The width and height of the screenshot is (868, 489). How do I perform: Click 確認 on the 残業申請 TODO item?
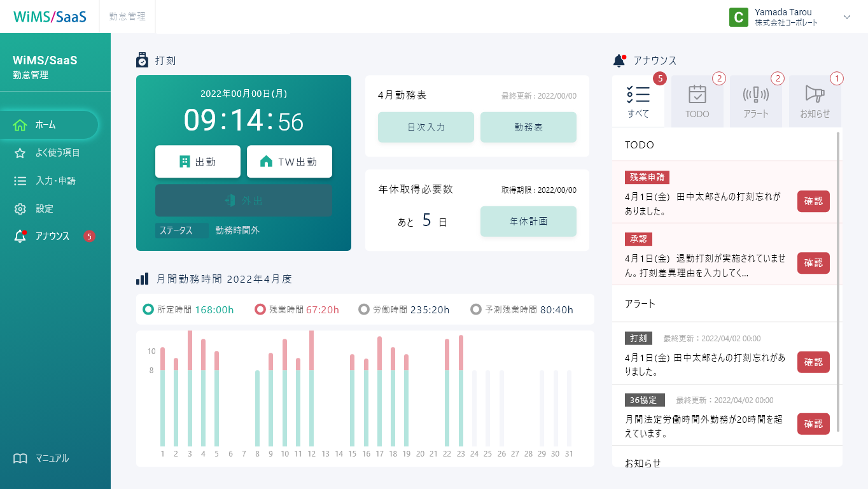point(813,201)
